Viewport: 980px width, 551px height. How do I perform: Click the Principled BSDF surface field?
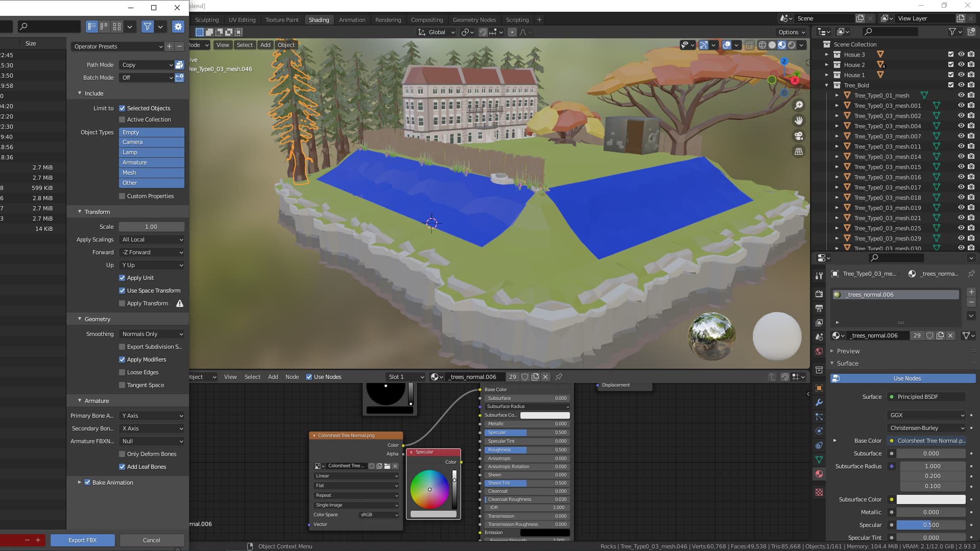(926, 397)
